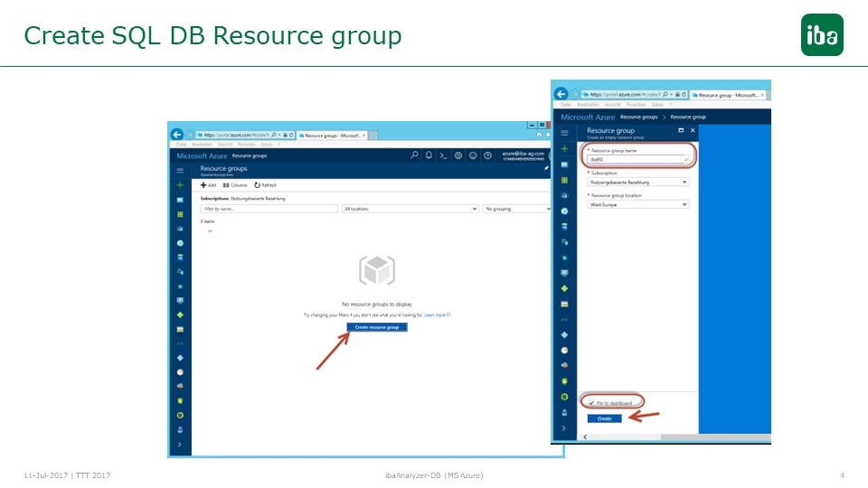
Task: Open Resource group location dropdown
Action: coord(638,205)
